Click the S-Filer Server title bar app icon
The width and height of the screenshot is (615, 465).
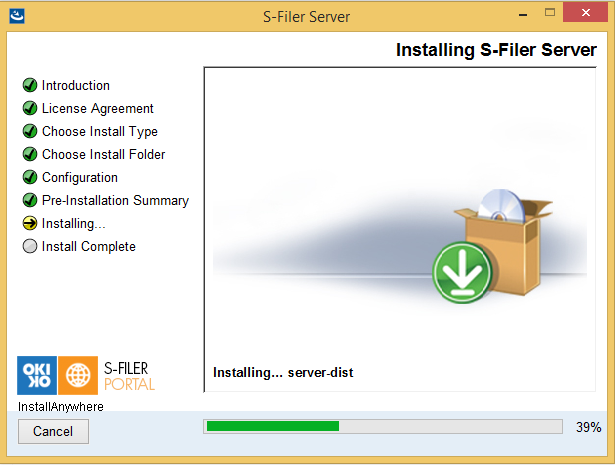tap(17, 16)
